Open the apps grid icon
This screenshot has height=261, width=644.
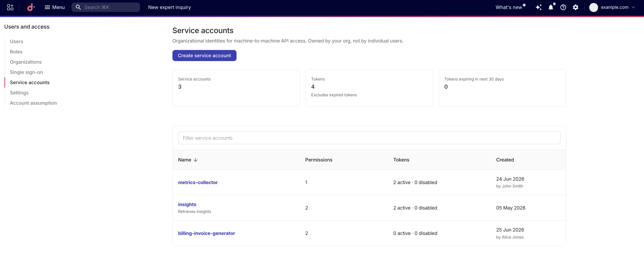click(10, 7)
